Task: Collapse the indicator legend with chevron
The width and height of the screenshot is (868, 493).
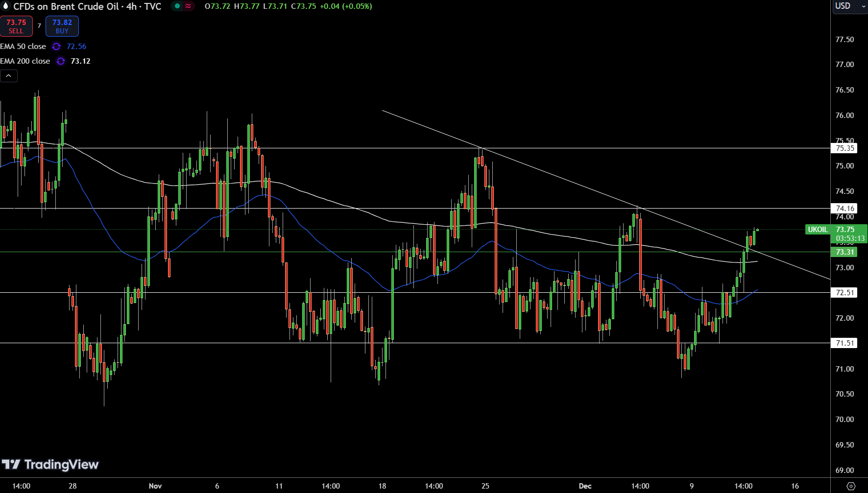Action: [x=9, y=76]
